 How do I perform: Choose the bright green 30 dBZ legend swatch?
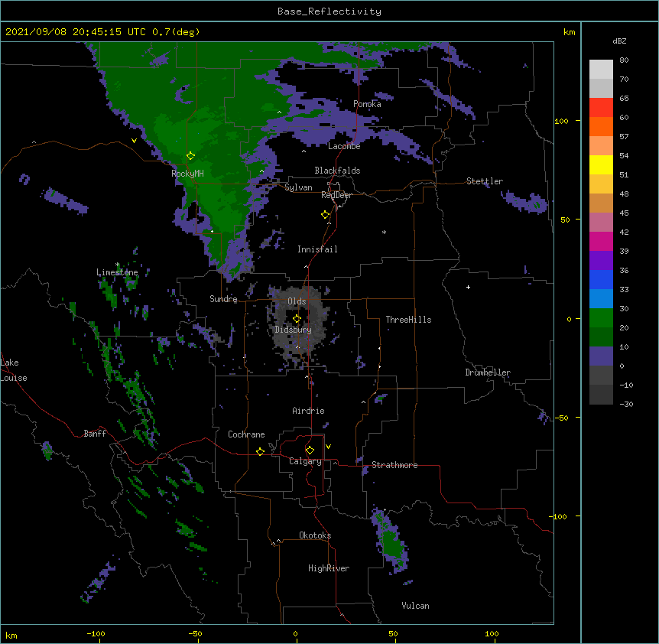pyautogui.click(x=601, y=318)
